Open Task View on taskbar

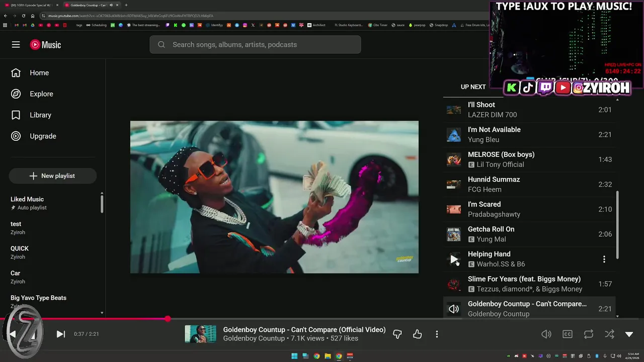tap(305, 356)
